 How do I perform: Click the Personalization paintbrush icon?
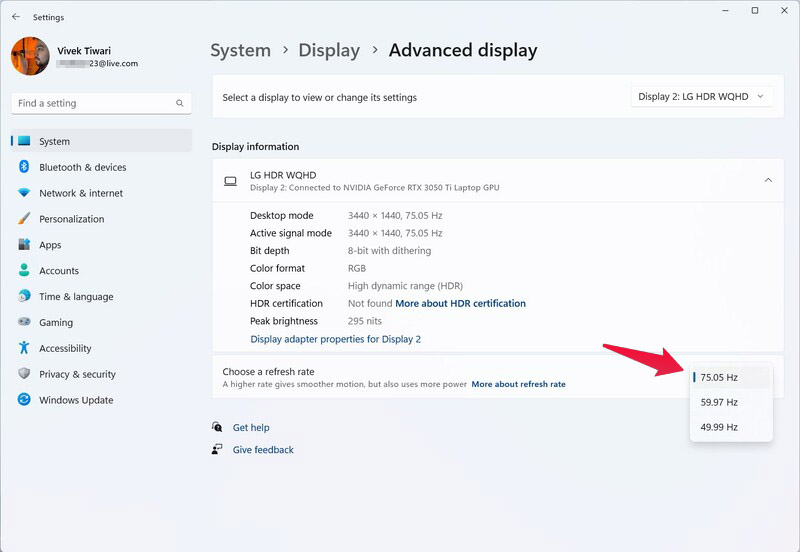click(x=24, y=218)
